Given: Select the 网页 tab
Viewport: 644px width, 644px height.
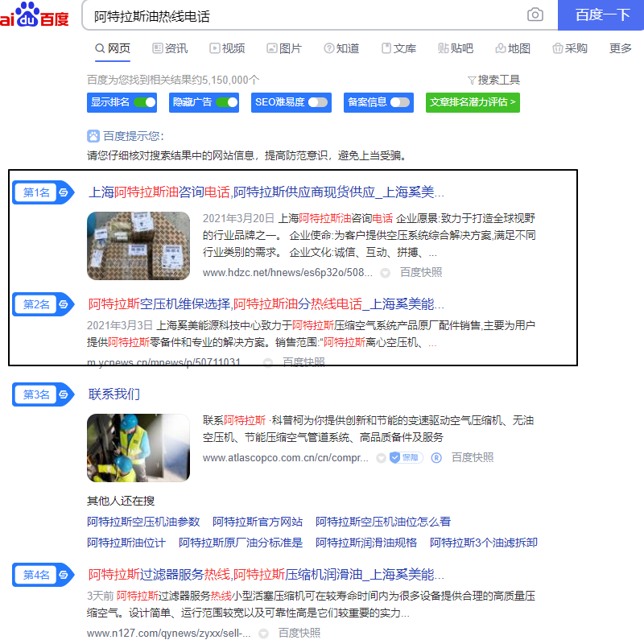Looking at the screenshot, I should (113, 48).
